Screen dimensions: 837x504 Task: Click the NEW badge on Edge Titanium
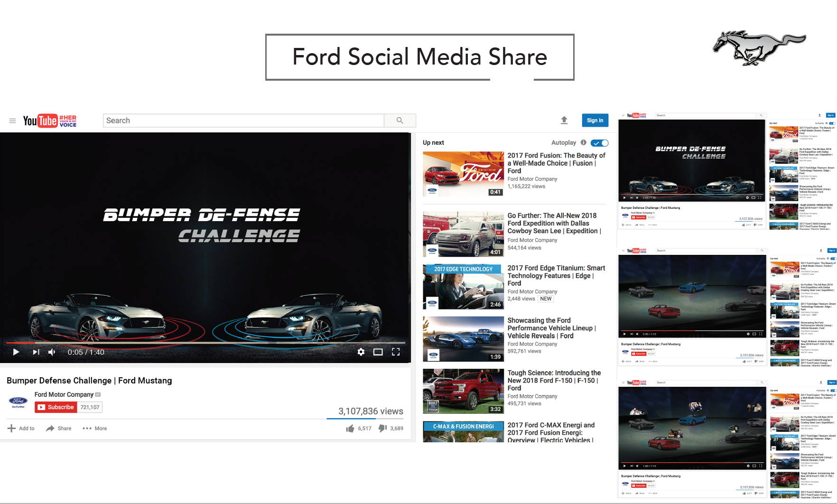[546, 299]
